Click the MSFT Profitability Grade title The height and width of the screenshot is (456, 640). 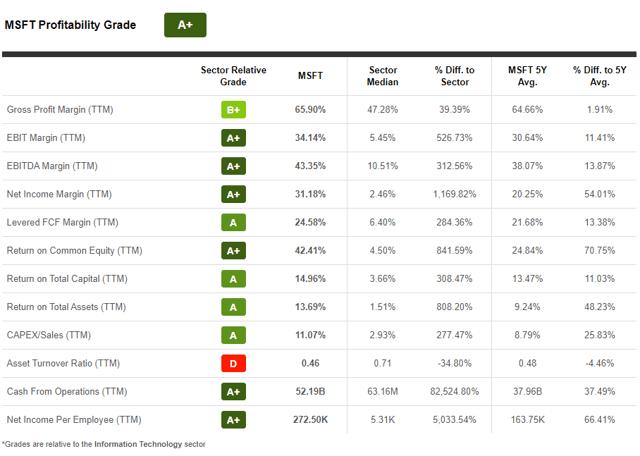point(70,25)
